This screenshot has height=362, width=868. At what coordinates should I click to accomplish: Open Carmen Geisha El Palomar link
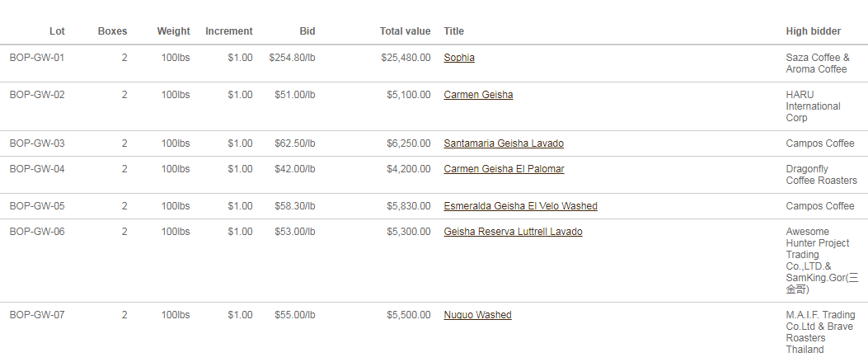(x=504, y=169)
